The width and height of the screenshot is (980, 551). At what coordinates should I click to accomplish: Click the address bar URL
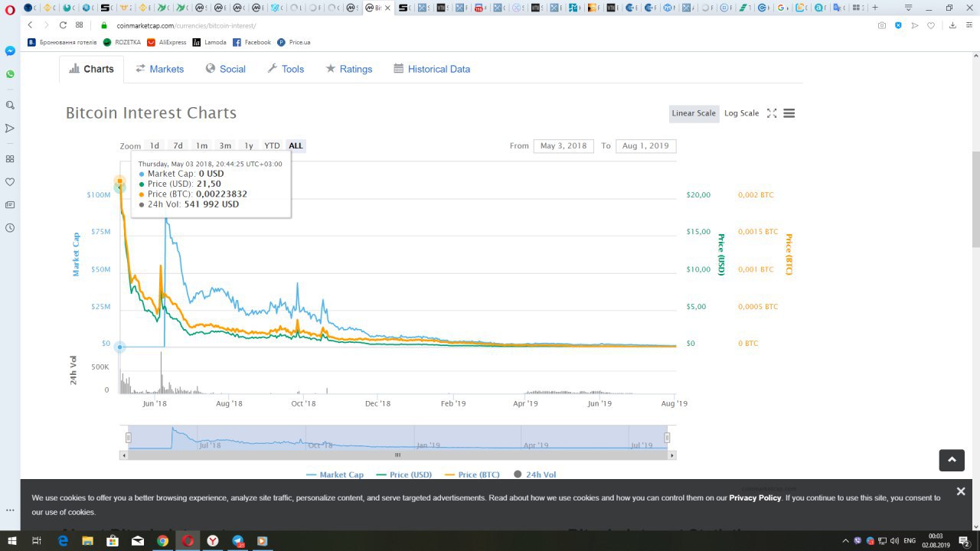(x=186, y=25)
